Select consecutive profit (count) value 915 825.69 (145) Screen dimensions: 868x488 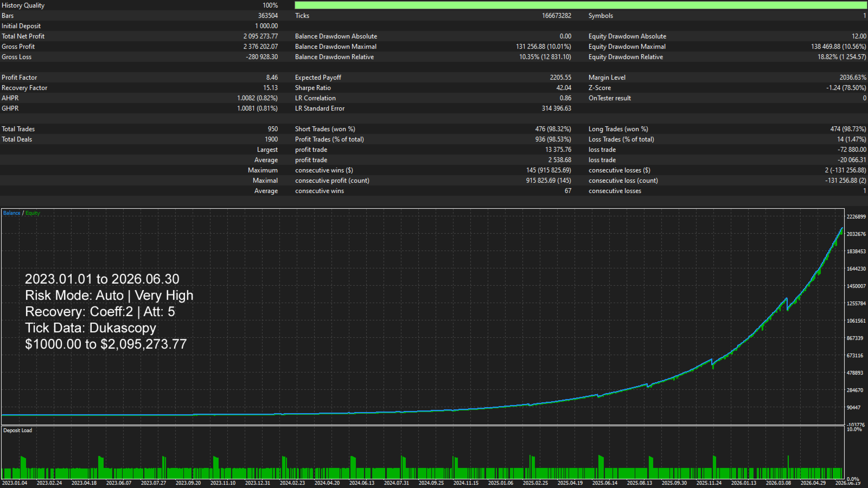point(548,181)
